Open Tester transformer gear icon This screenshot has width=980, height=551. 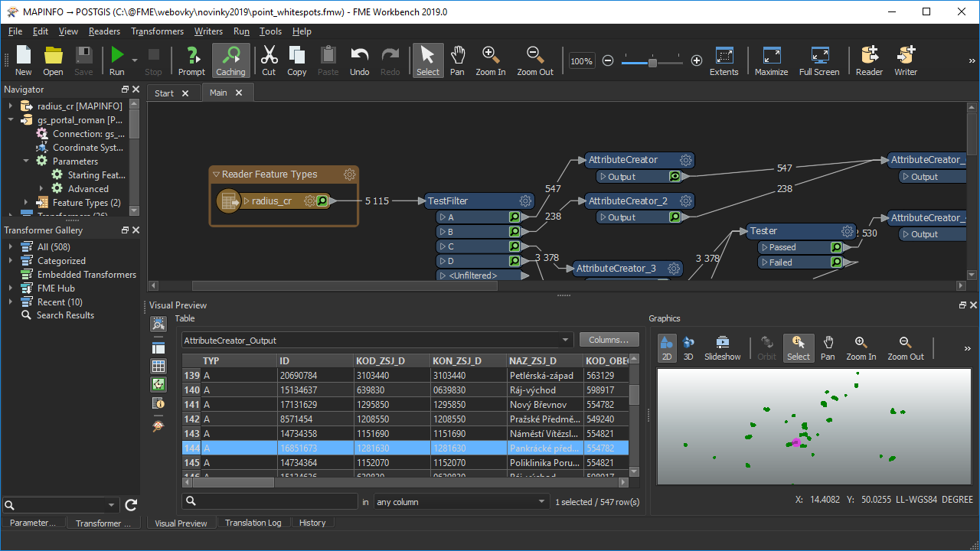click(847, 231)
